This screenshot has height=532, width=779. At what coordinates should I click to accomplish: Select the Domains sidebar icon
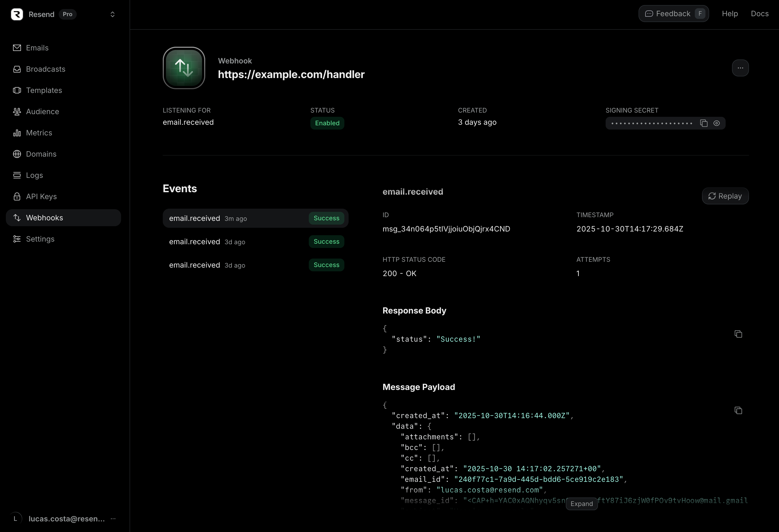(x=17, y=154)
